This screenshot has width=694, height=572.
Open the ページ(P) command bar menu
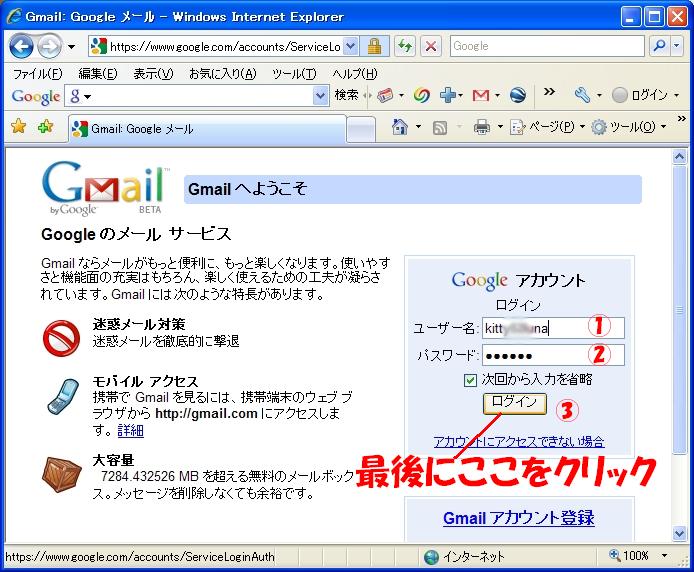[x=547, y=128]
